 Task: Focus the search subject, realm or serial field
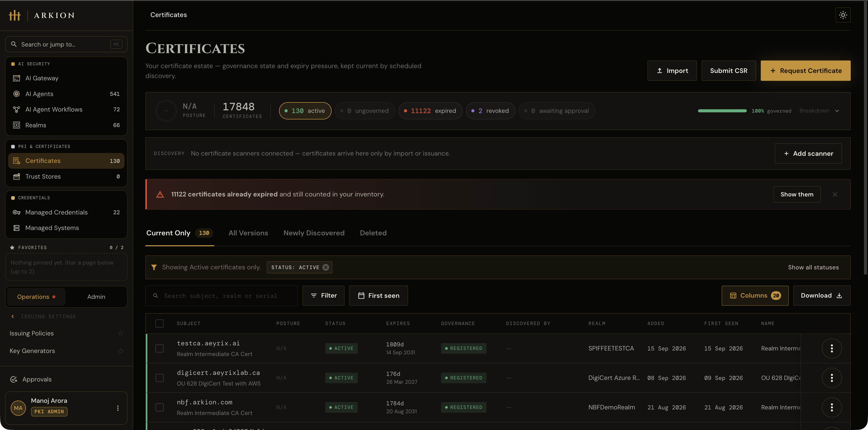click(221, 296)
